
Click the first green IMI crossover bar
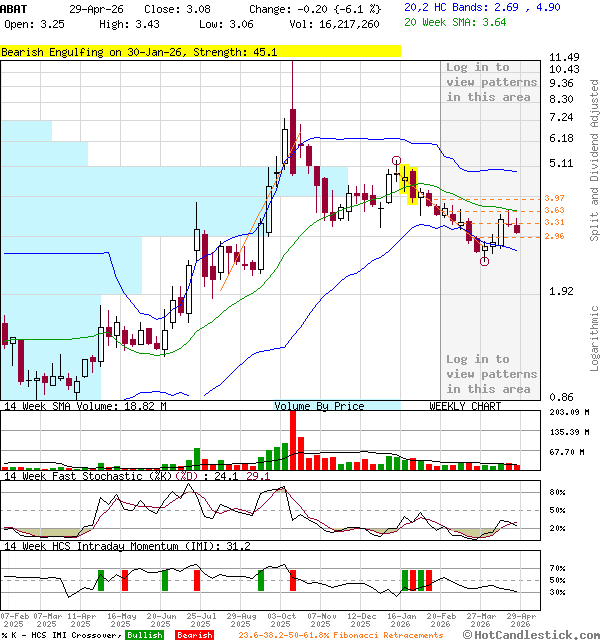coord(100,579)
